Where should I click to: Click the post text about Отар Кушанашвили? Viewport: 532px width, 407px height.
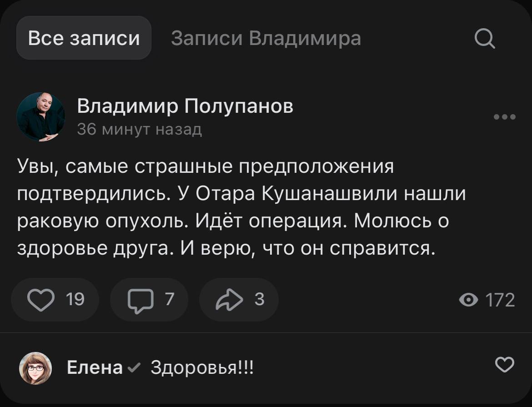pos(241,207)
